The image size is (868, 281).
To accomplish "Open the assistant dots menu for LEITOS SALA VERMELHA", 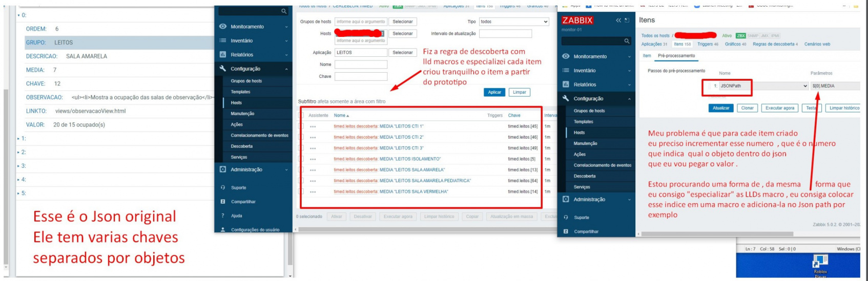I will (313, 192).
